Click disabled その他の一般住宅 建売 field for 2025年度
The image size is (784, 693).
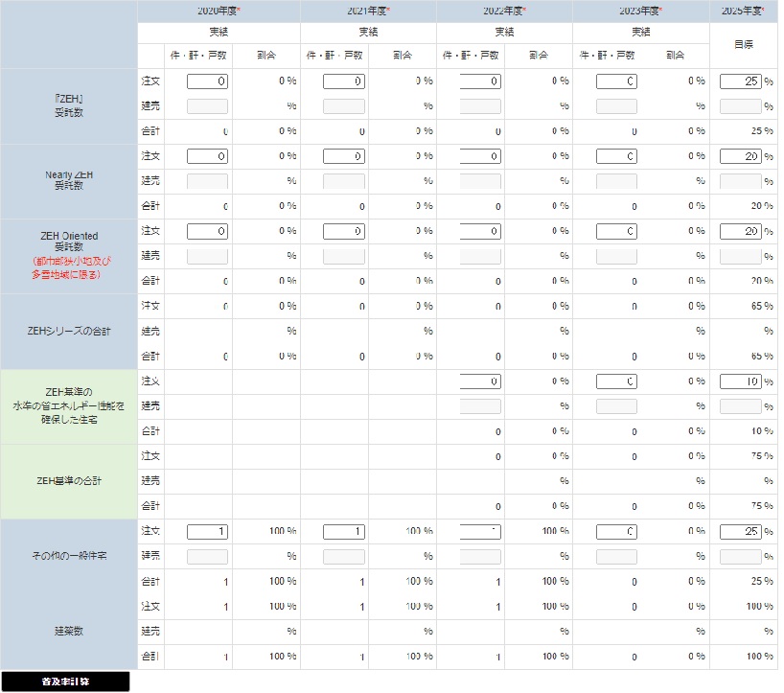[741, 557]
